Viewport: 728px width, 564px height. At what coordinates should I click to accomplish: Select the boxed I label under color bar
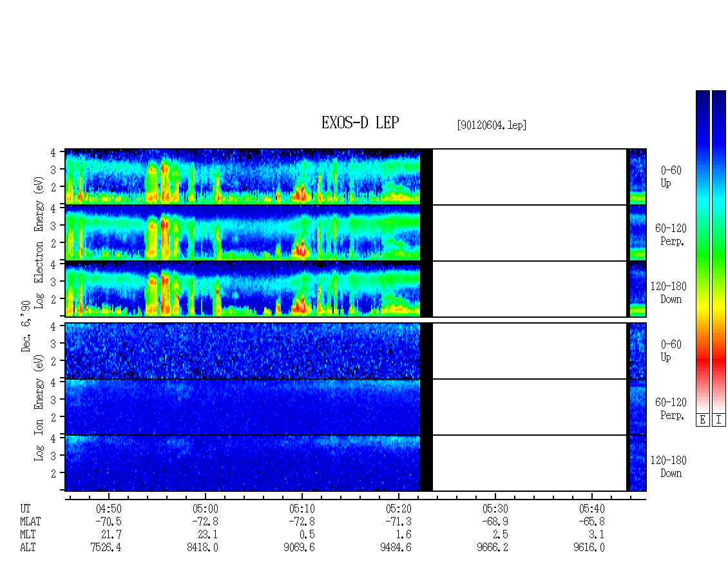point(719,420)
